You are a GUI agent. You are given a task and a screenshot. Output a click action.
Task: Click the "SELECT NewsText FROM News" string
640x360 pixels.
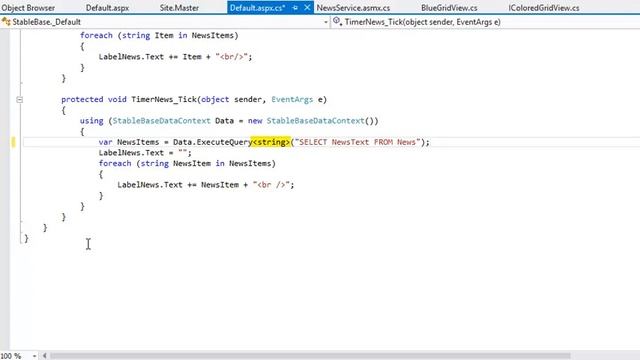click(358, 142)
